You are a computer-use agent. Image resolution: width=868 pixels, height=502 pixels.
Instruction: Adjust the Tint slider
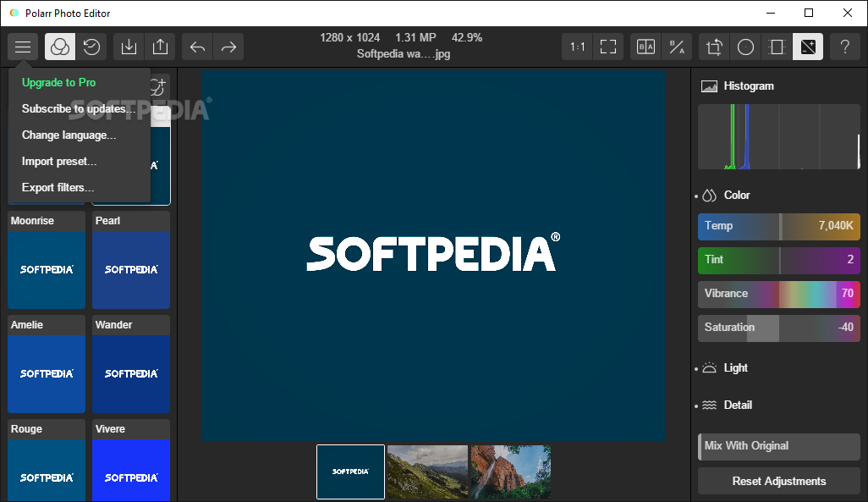779,261
